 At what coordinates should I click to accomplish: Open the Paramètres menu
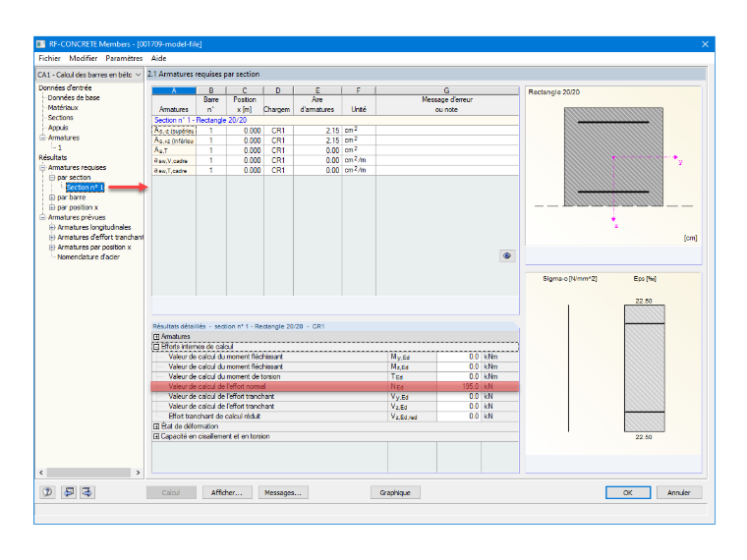pyautogui.click(x=124, y=58)
